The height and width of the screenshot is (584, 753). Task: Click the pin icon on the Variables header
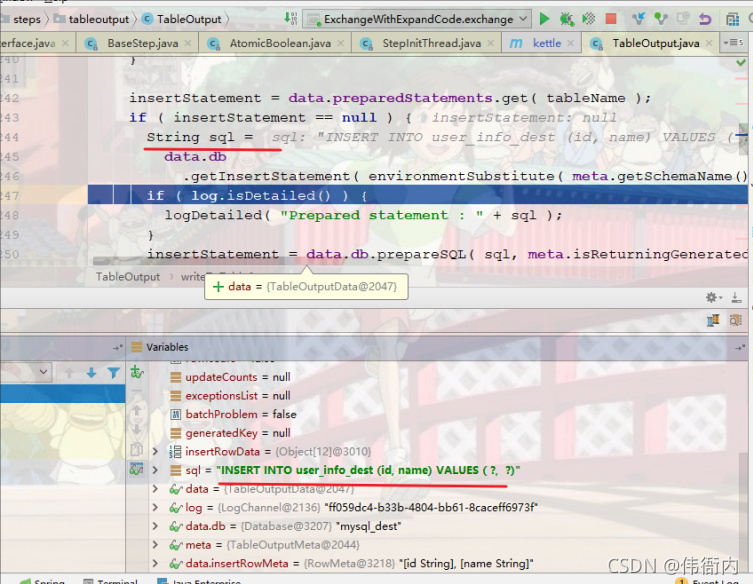pyautogui.click(x=740, y=347)
